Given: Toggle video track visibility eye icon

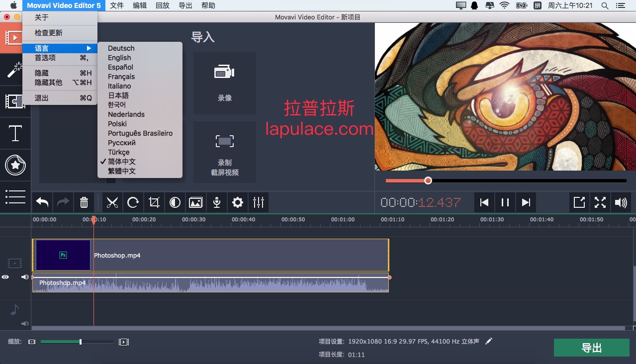Looking at the screenshot, I should [5, 277].
